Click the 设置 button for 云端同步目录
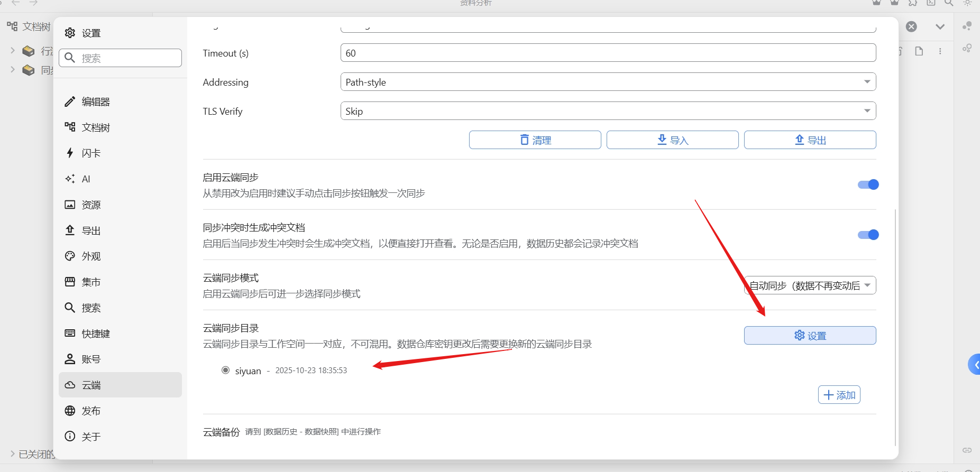Screen dimensions: 980x472 [x=810, y=336]
